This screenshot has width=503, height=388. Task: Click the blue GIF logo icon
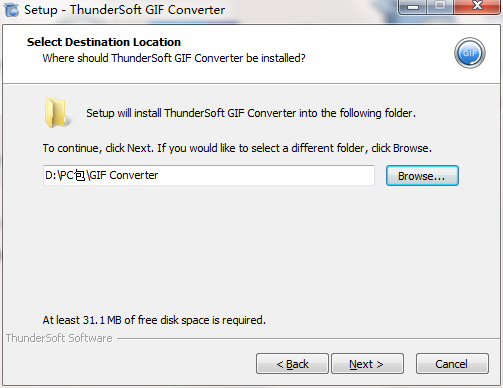coord(469,53)
